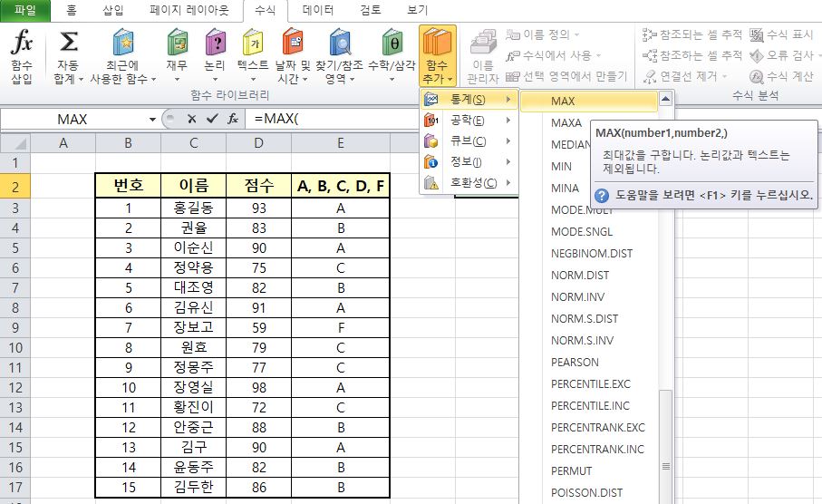Click Trace Precedents (참조되는 셀 추적)

[692, 34]
